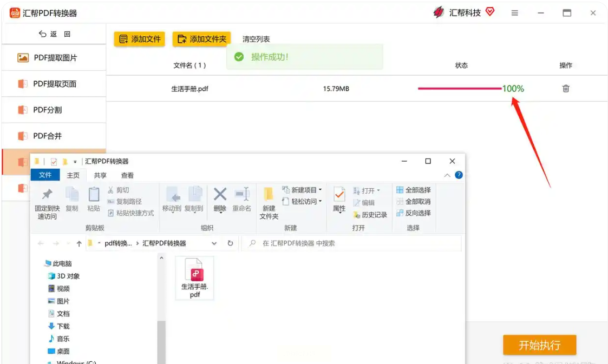Select PDF提取图片 in the sidebar

[54, 58]
